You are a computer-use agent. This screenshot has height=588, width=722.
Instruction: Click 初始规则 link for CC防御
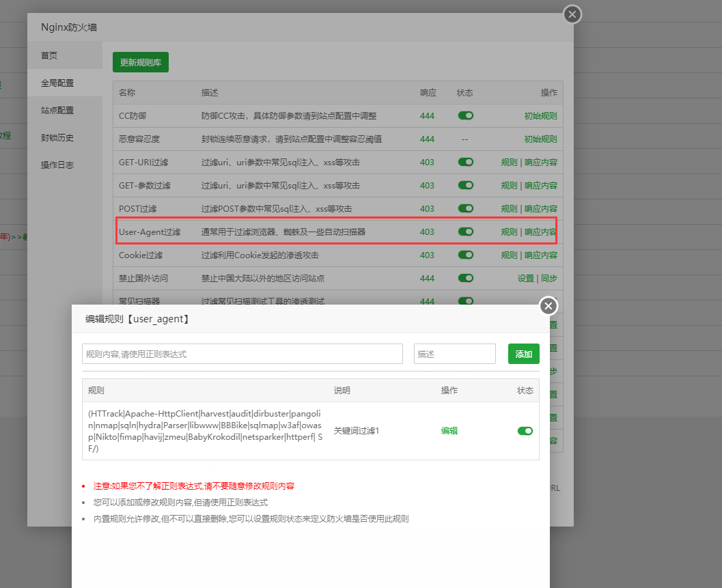point(540,116)
